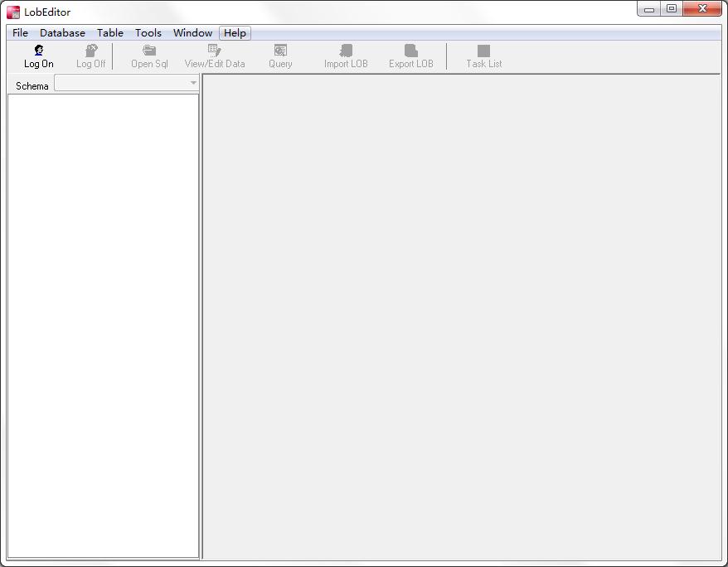Image resolution: width=728 pixels, height=567 pixels.
Task: Click the Export LOB icon
Action: (x=411, y=51)
